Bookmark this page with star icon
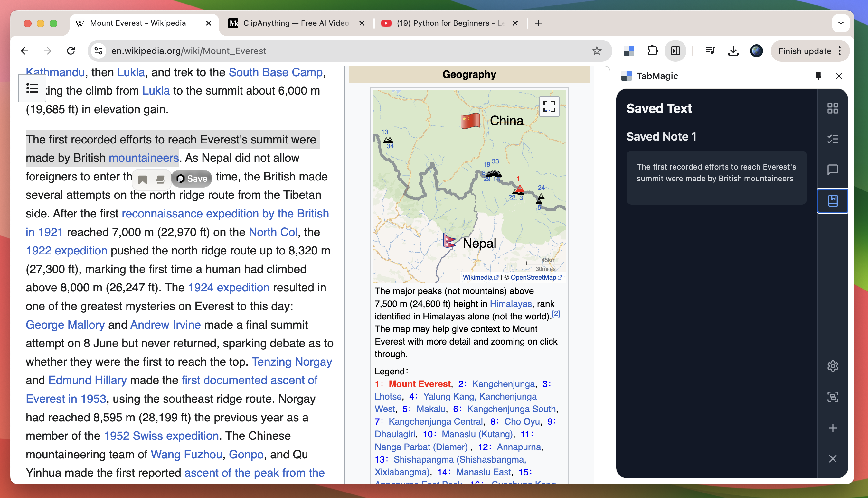Viewport: 868px width, 498px height. 597,51
